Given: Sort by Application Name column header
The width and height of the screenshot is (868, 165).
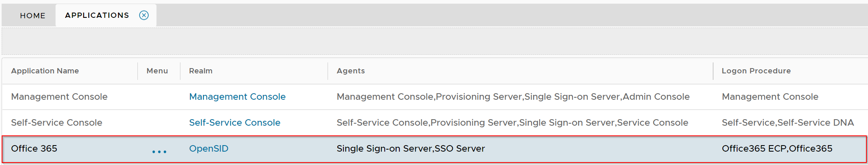Looking at the screenshot, I should point(45,71).
